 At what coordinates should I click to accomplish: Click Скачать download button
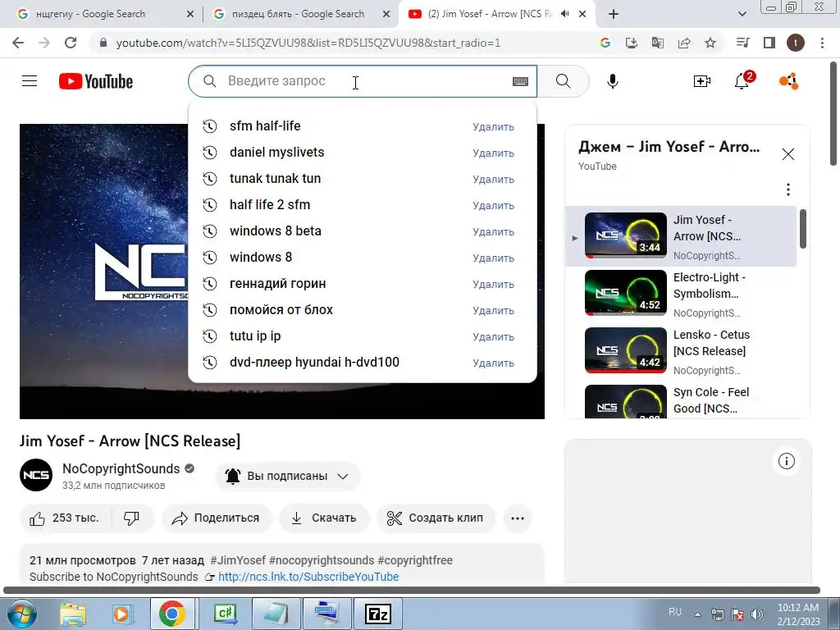coord(323,518)
